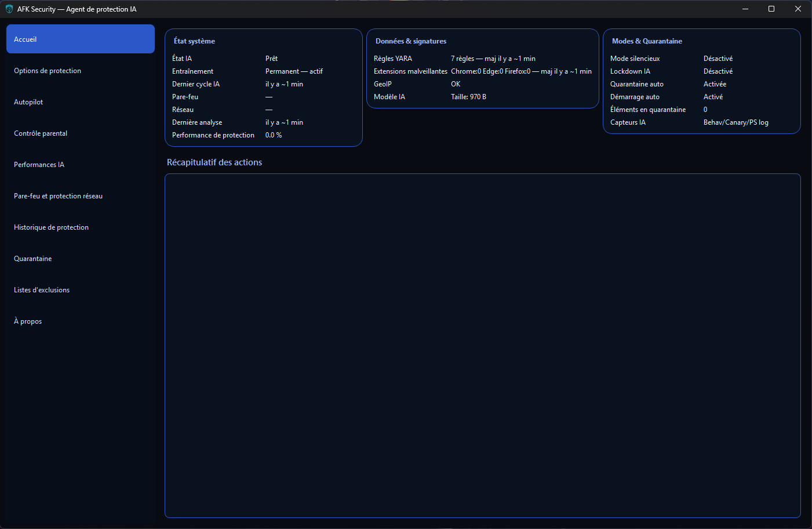Open "Pare-feu et protection réseau"
The width and height of the screenshot is (812, 529).
[58, 195]
